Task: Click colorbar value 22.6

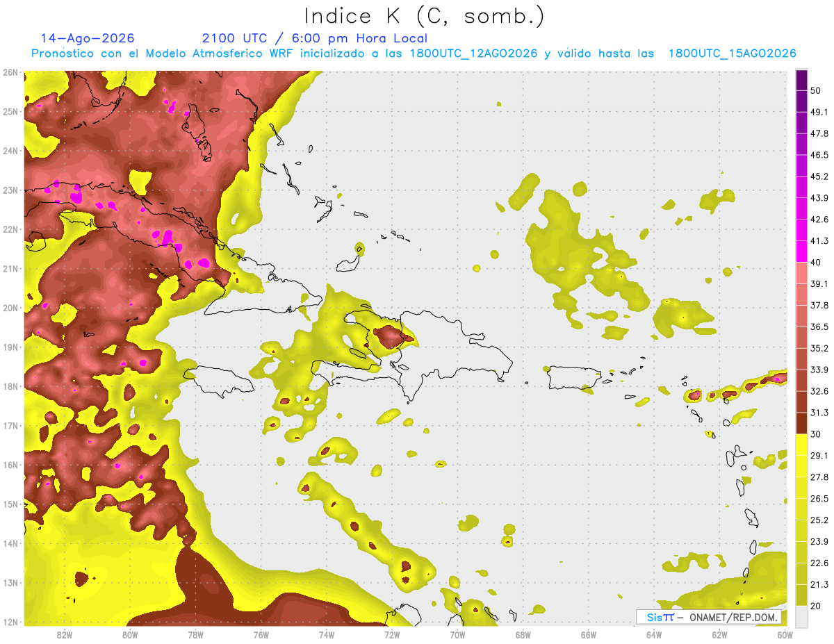Action: click(x=819, y=563)
